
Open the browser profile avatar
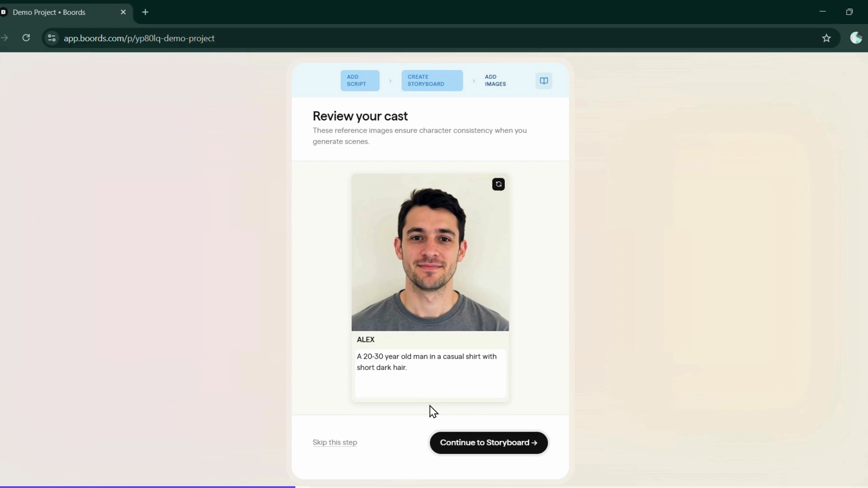(856, 38)
